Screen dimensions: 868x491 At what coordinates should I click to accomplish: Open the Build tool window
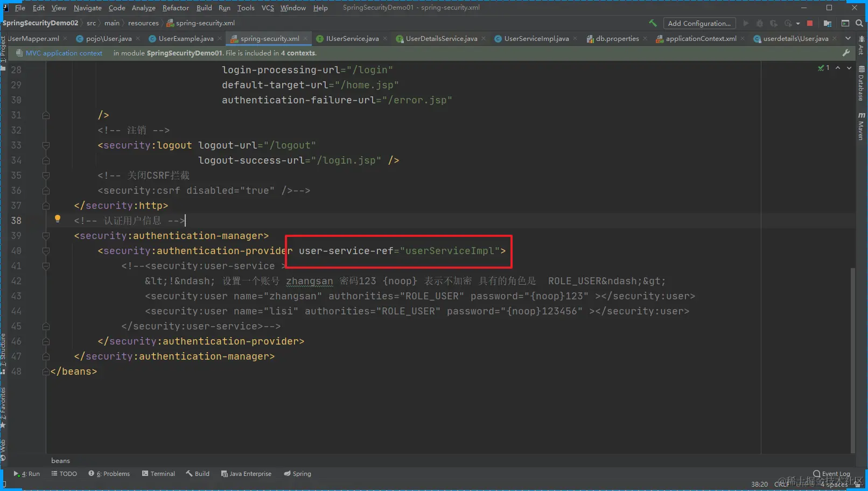point(198,474)
